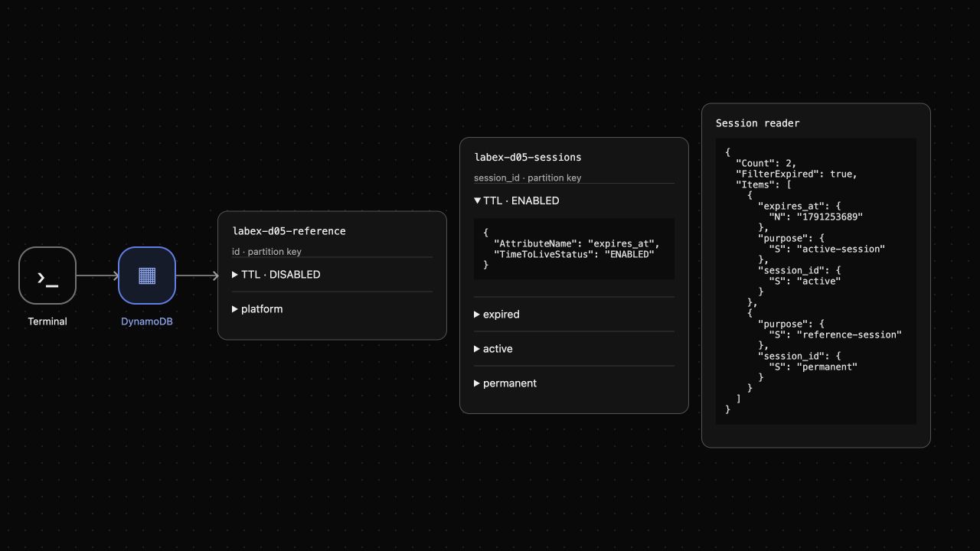980x551 pixels.
Task: Click the labex-d05-sessions table title
Action: pyautogui.click(x=528, y=158)
